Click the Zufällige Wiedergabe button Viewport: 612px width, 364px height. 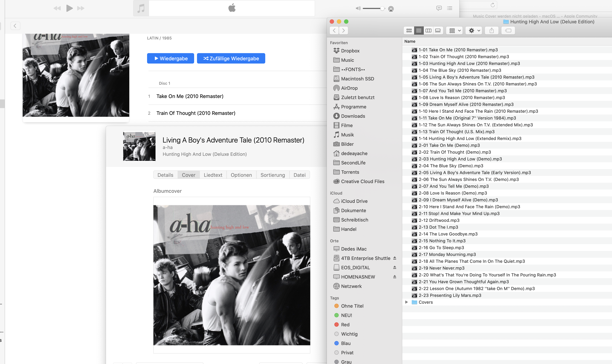231,58
